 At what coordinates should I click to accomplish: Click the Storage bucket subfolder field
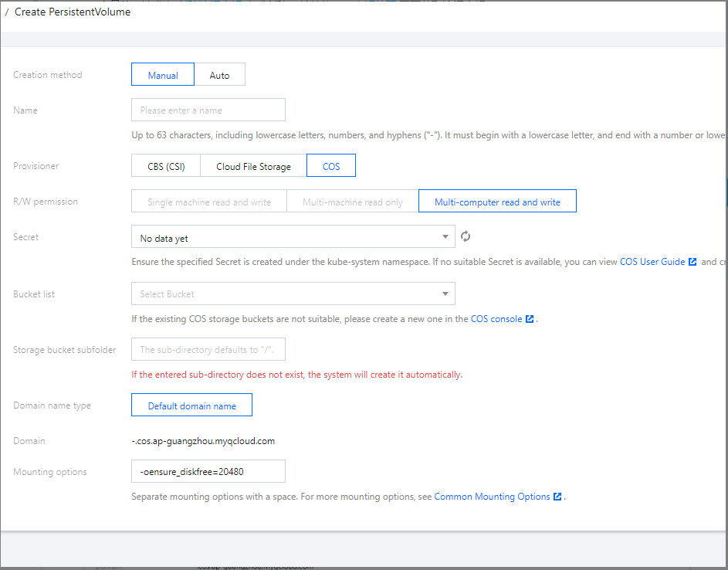[x=208, y=350]
